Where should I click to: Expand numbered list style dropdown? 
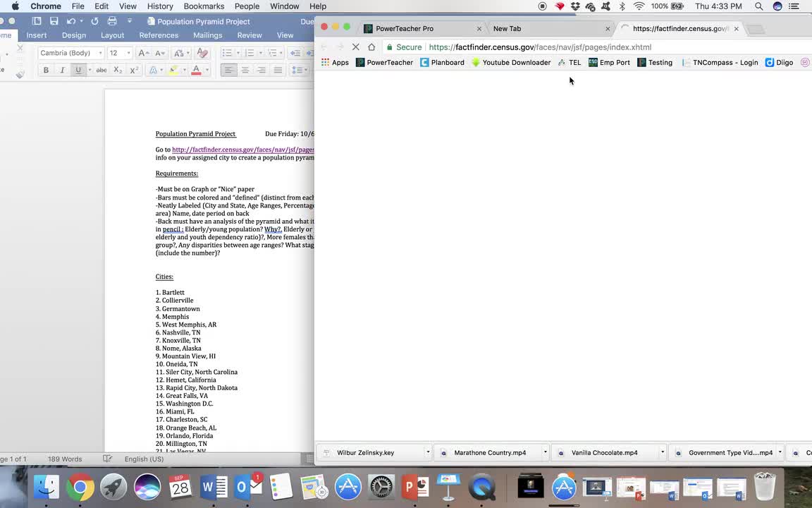coord(261,53)
